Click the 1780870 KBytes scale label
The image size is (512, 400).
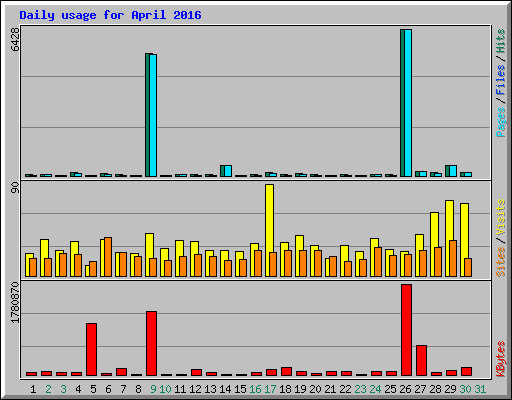pyautogui.click(x=15, y=302)
